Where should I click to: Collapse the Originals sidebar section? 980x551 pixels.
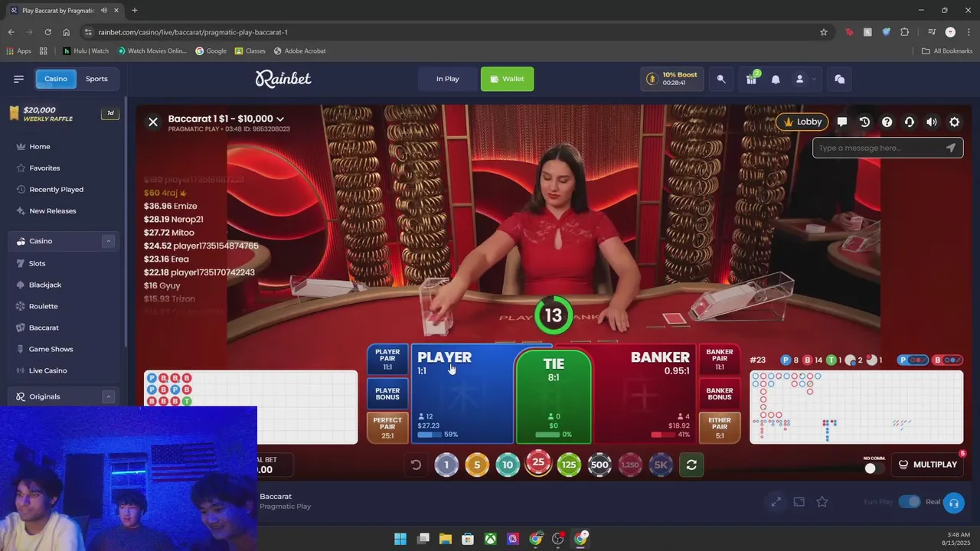pos(108,396)
